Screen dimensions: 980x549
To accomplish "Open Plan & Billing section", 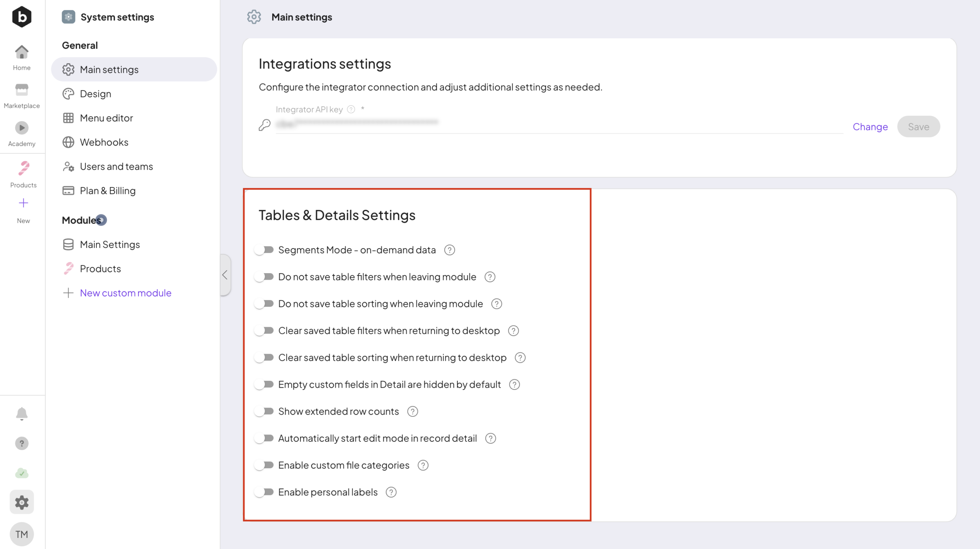I will pos(108,191).
